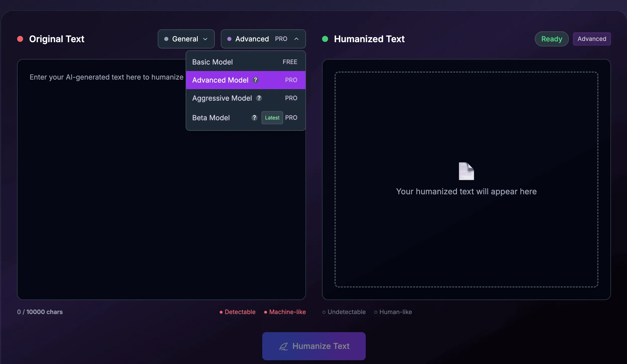Click the green dot beside Humanized Text
This screenshot has height=364, width=627.
point(325,39)
